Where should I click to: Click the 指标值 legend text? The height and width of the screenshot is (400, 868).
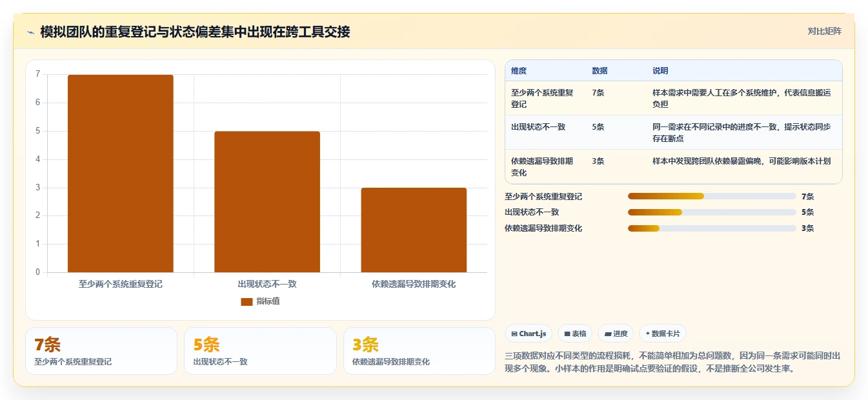point(268,301)
